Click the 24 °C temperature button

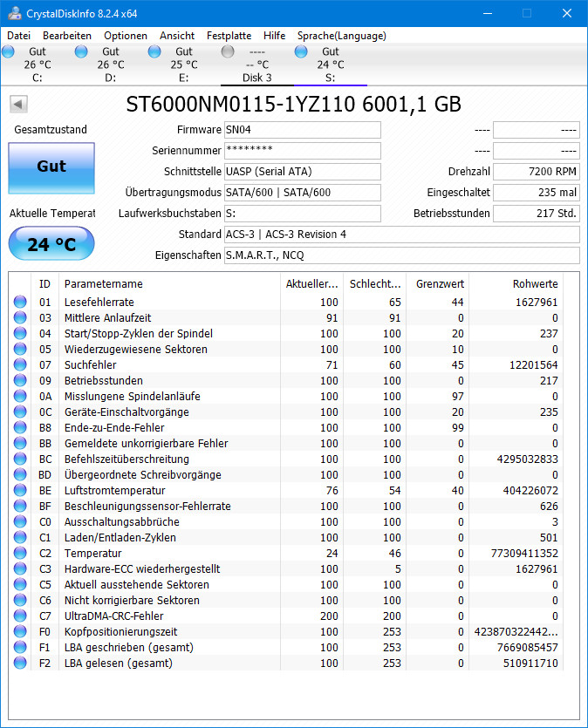coord(51,244)
